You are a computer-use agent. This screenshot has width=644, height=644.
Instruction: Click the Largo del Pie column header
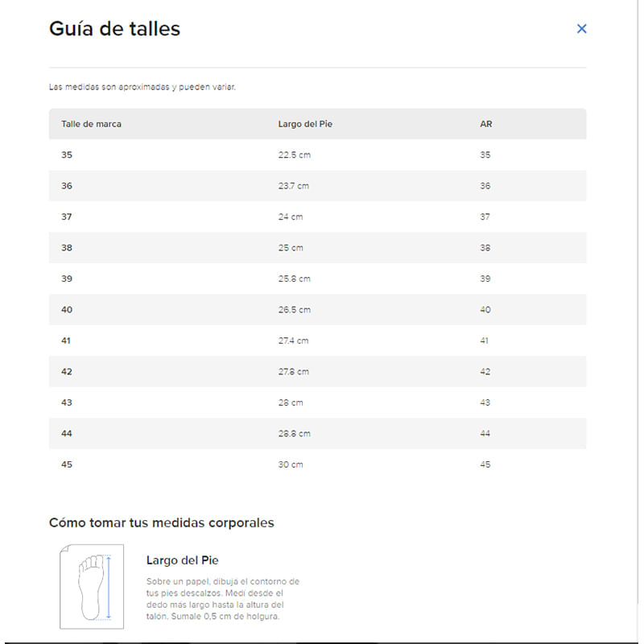click(305, 124)
